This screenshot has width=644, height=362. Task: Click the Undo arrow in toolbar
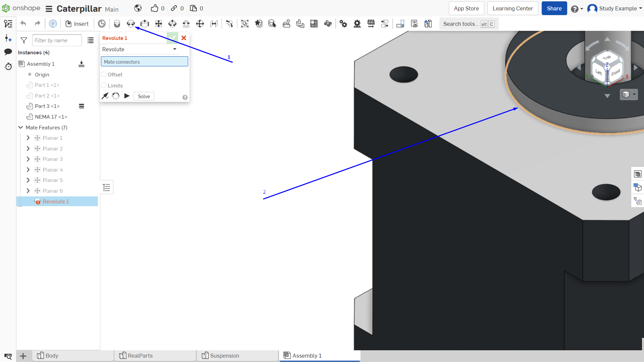click(x=23, y=24)
